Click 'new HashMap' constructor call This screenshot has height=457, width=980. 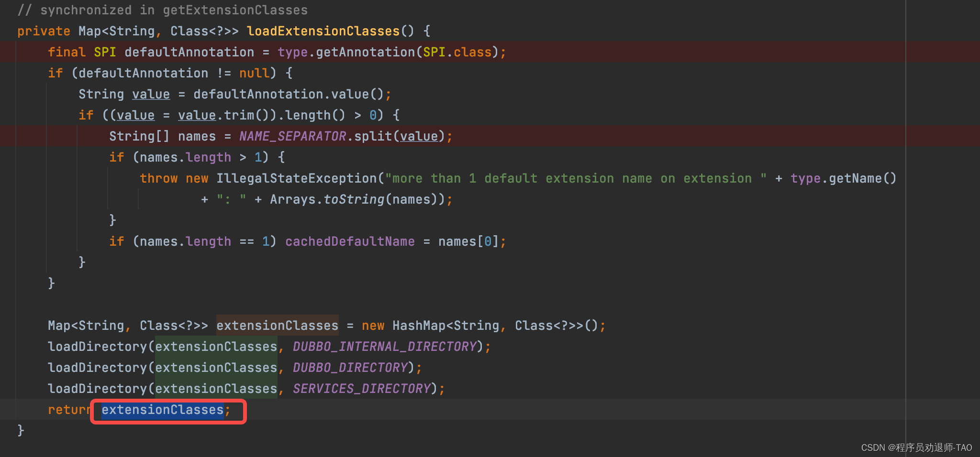tap(480, 326)
